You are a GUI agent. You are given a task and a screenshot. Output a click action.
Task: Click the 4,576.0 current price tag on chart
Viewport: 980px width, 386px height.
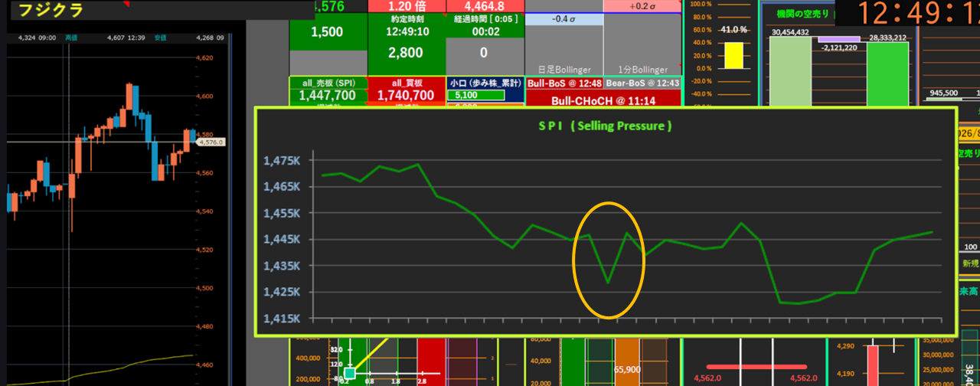click(209, 142)
